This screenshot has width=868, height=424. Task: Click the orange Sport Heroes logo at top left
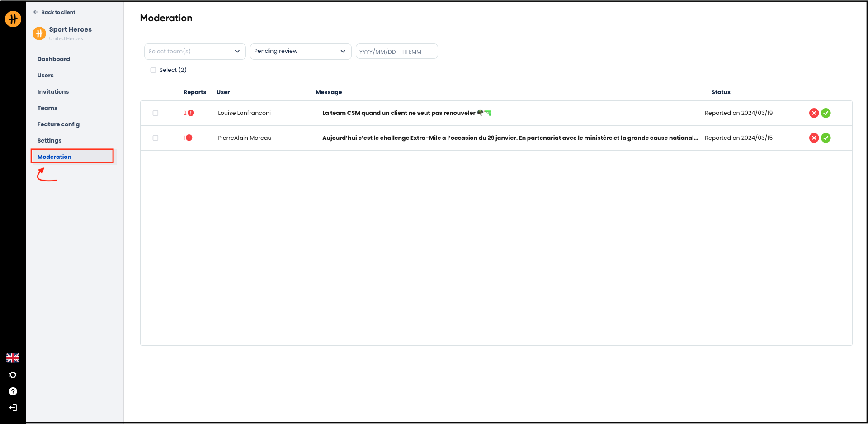coord(13,19)
